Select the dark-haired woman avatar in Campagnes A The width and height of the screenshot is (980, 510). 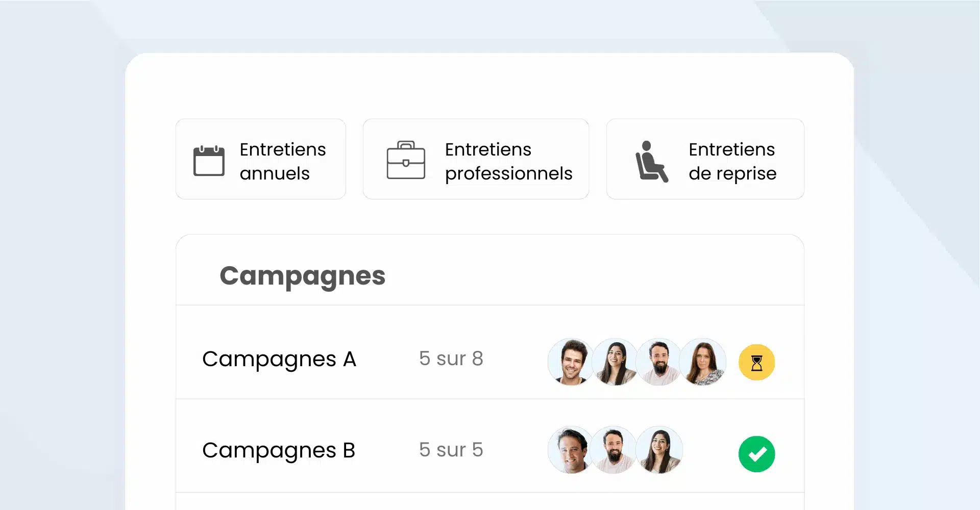point(616,362)
